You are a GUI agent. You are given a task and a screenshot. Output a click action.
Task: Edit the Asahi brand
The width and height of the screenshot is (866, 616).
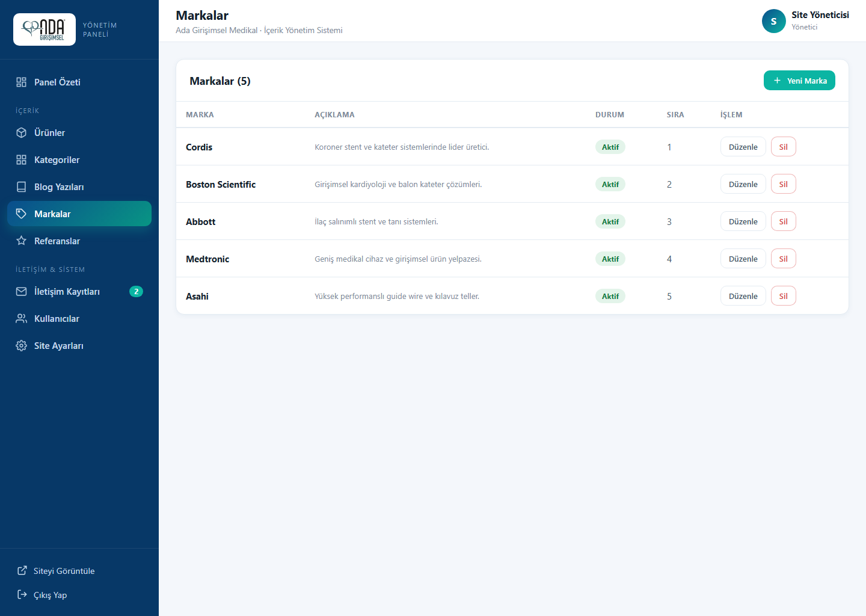click(743, 296)
